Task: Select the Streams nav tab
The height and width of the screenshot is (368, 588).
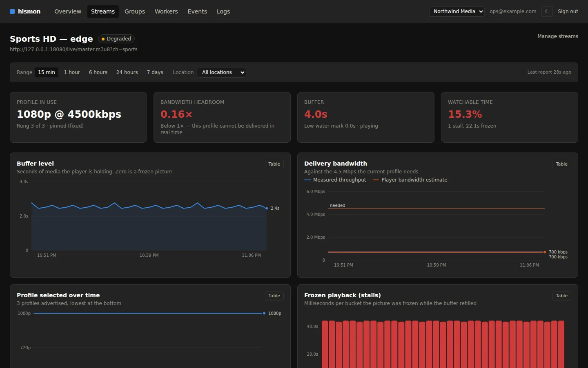Action: (103, 11)
